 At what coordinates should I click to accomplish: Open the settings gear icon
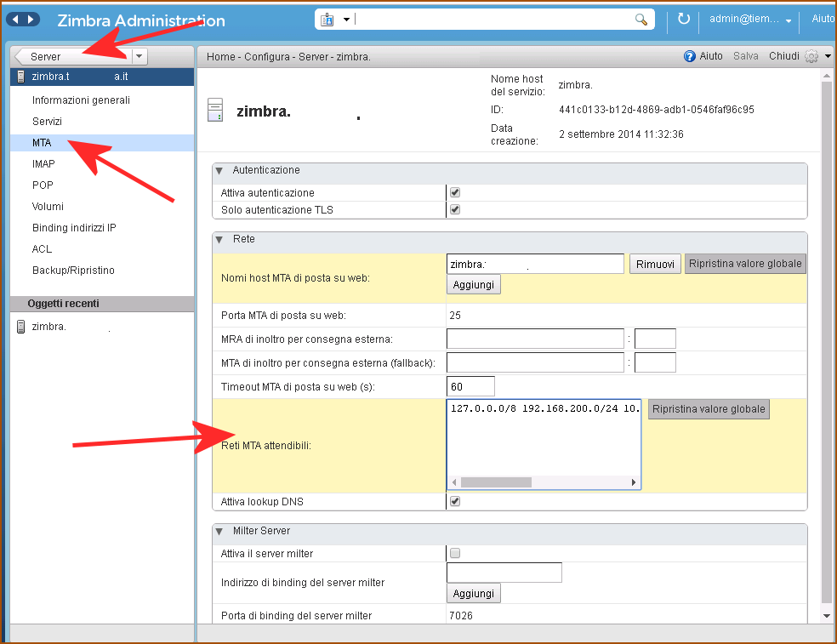[x=811, y=56]
